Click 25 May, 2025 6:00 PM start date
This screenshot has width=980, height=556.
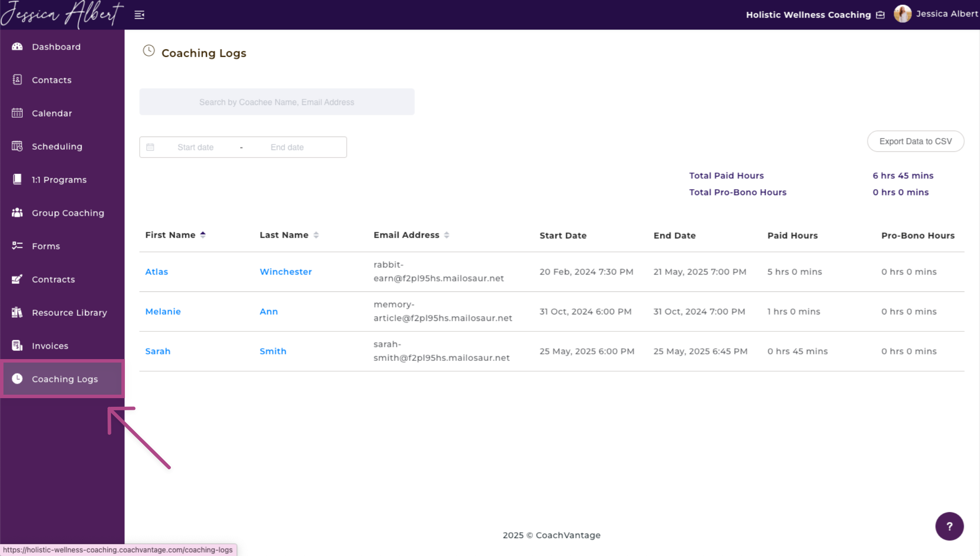[586, 351]
